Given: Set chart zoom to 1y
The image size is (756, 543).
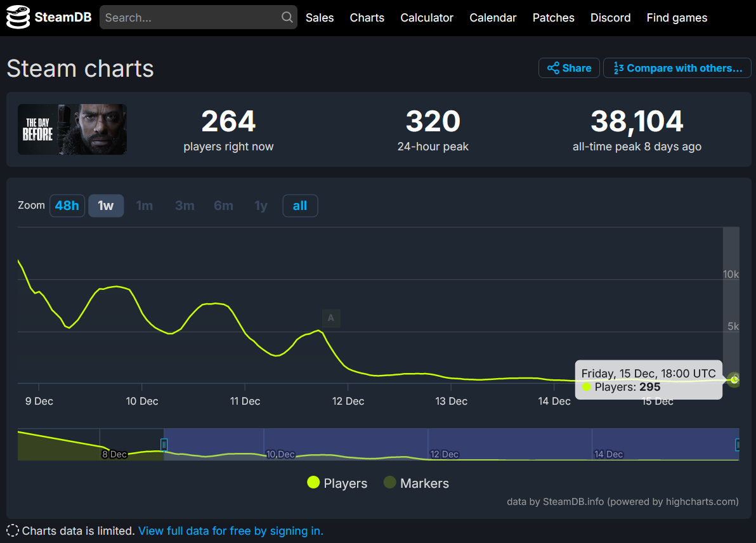Looking at the screenshot, I should point(261,206).
